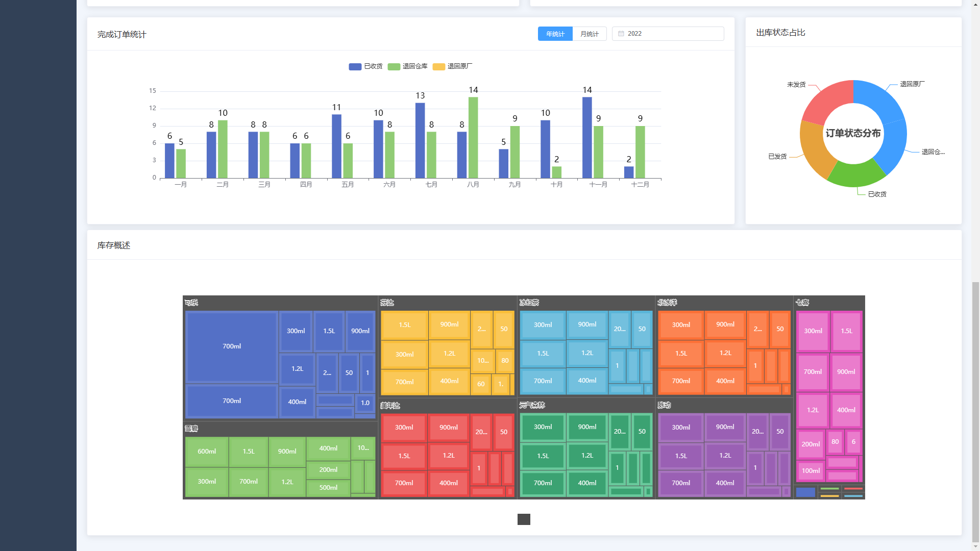Image resolution: width=980 pixels, height=551 pixels.
Task: Click the 300ml block in 美年达 section
Action: click(x=404, y=427)
